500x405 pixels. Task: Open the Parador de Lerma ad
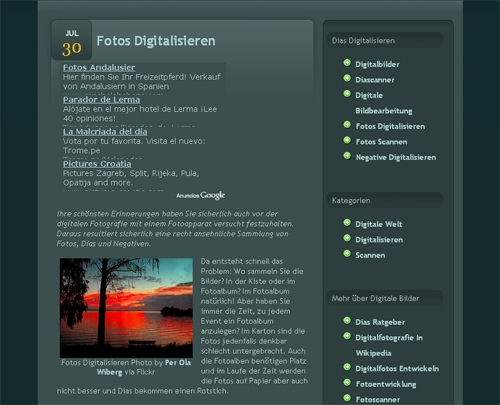pyautogui.click(x=101, y=100)
